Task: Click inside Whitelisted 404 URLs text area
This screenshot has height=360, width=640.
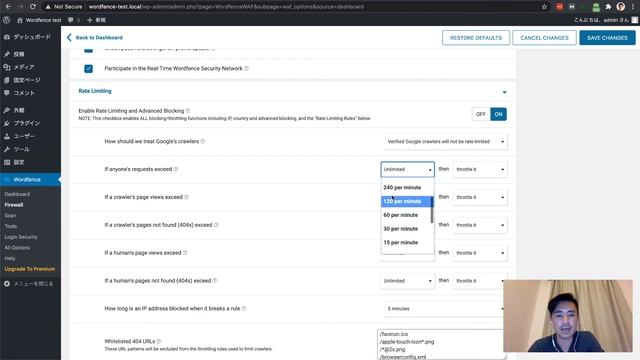Action: pyautogui.click(x=440, y=344)
